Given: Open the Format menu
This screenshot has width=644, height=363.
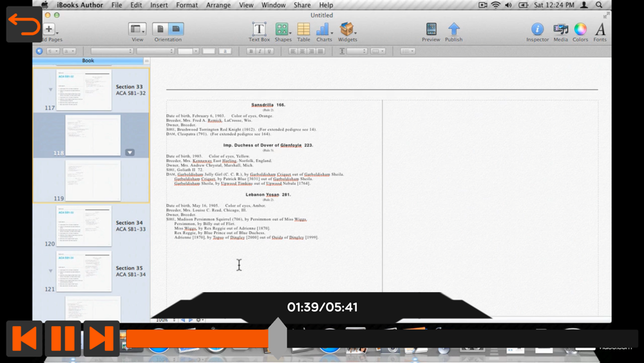Looking at the screenshot, I should pyautogui.click(x=187, y=5).
